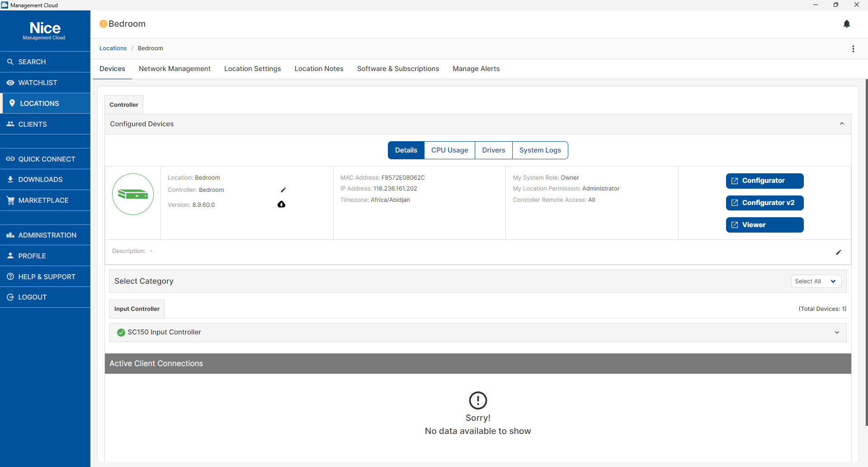Click the MAC address F8572E08062C
Screen dimensions: 868x467
click(x=403, y=178)
